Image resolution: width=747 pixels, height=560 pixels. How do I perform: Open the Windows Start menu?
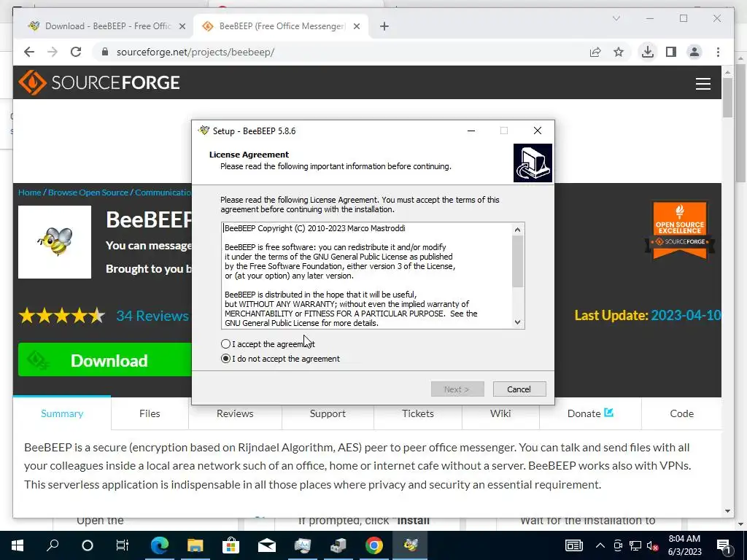(x=18, y=545)
